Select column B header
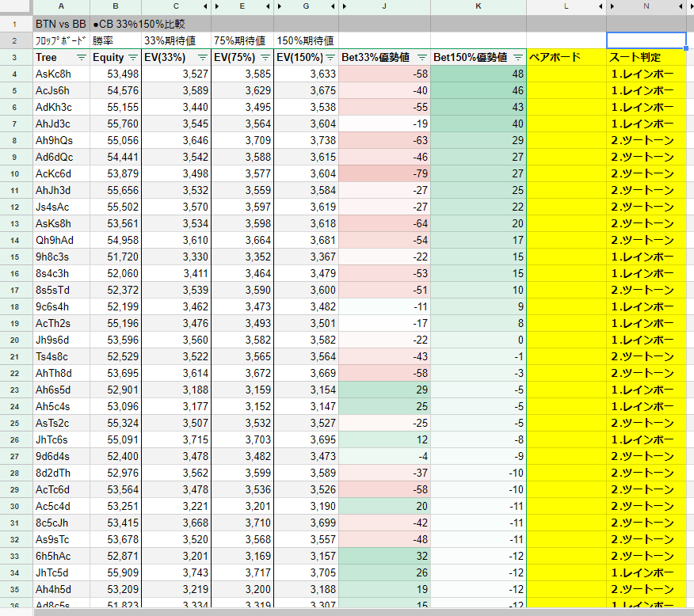The width and height of the screenshot is (694, 616). (116, 6)
